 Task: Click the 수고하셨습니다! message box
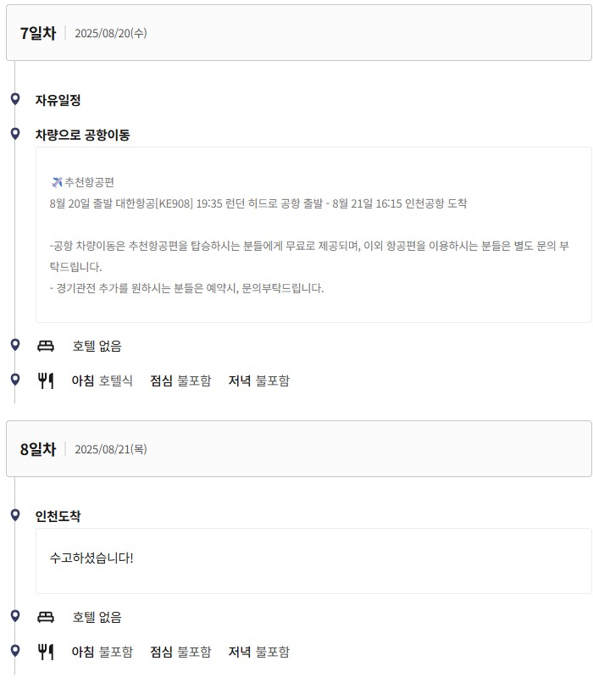(x=313, y=561)
